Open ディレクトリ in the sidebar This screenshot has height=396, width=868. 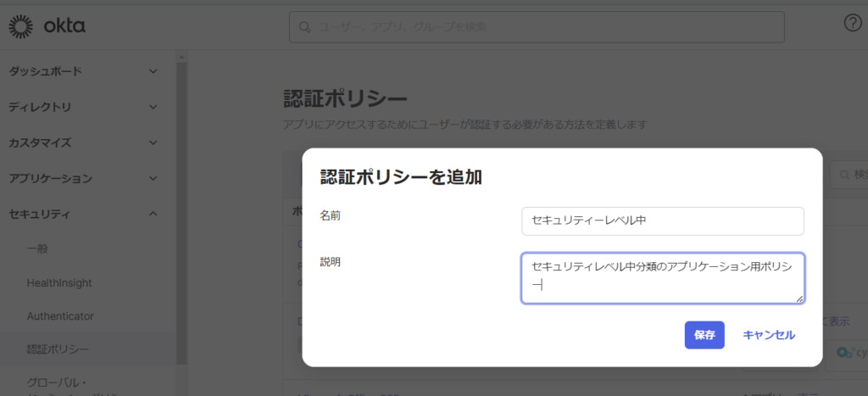pos(40,107)
